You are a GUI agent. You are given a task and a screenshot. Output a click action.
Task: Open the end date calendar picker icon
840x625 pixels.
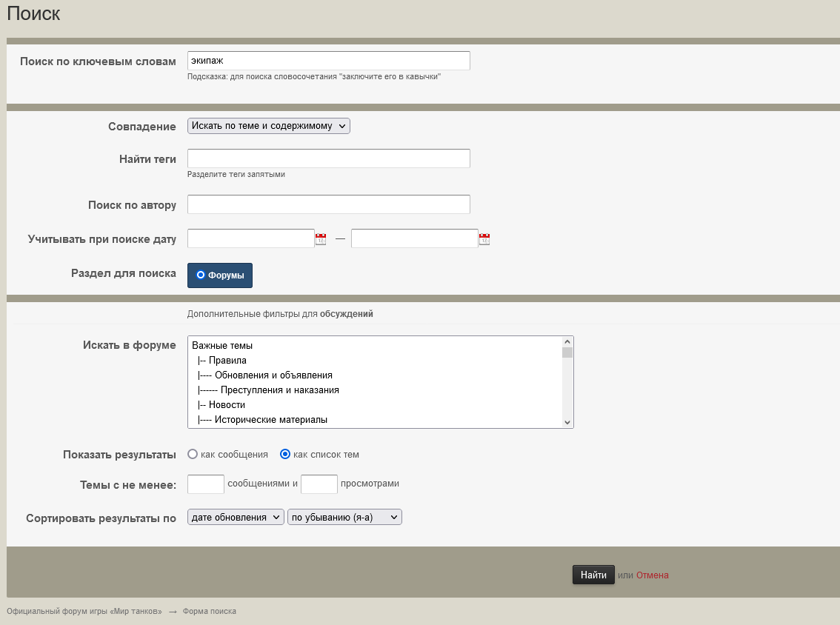click(x=484, y=239)
